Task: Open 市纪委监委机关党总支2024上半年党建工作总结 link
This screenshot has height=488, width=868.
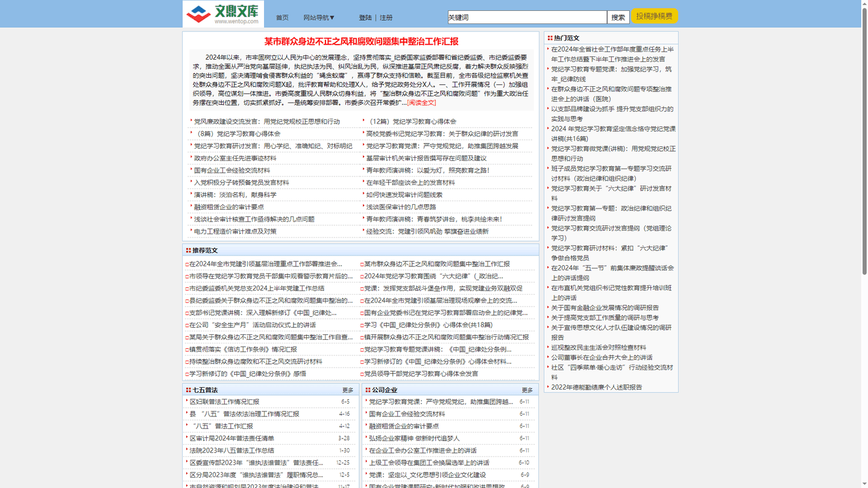Action: pyautogui.click(x=257, y=289)
